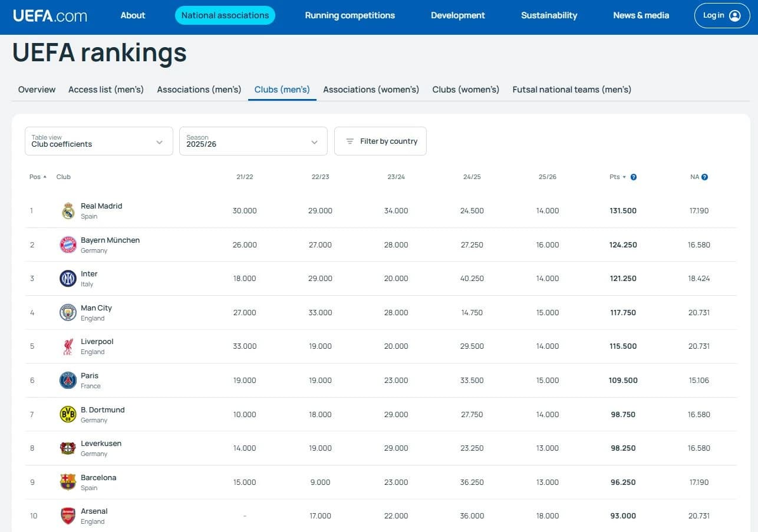
Task: Click the Log in button
Action: click(x=722, y=16)
